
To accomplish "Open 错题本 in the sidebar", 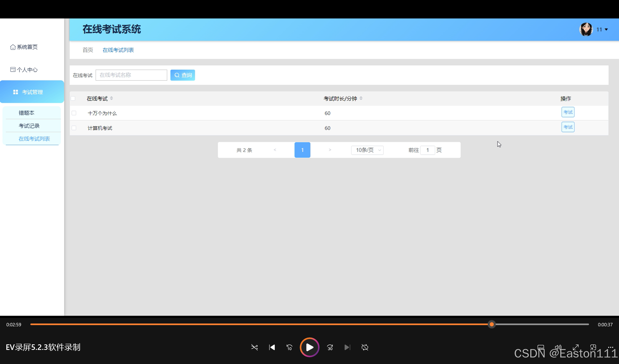I will (x=27, y=113).
